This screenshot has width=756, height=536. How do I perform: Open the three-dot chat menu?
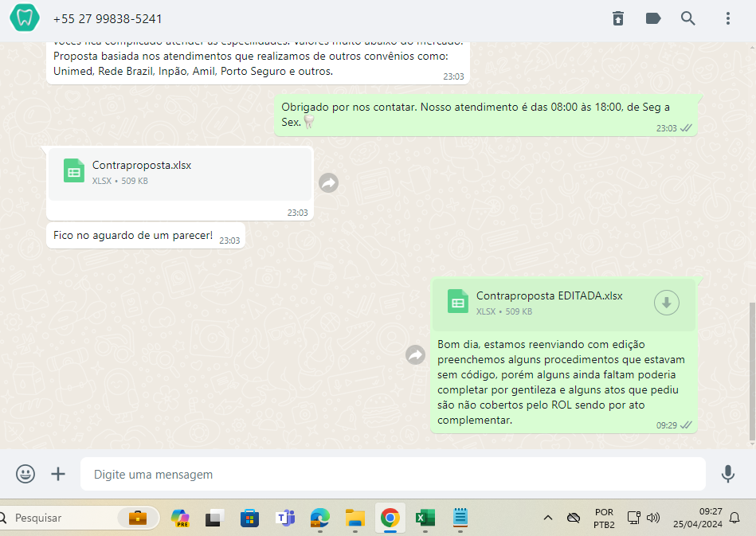tap(727, 18)
